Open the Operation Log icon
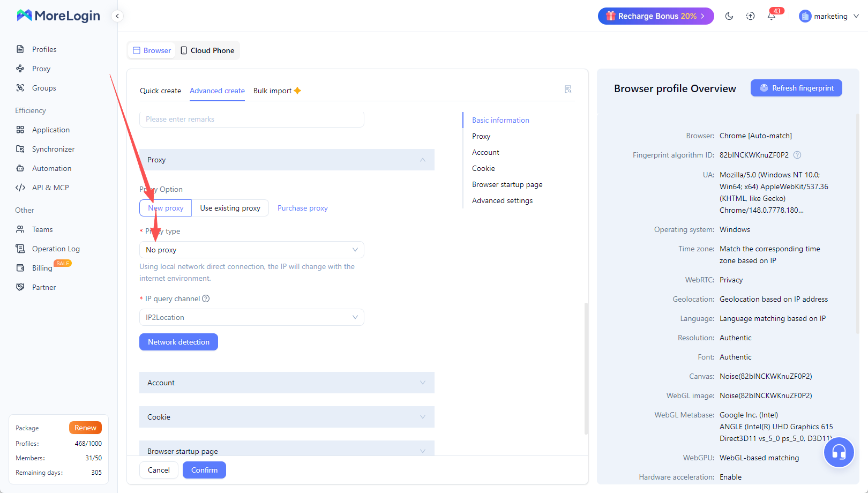 pos(20,249)
